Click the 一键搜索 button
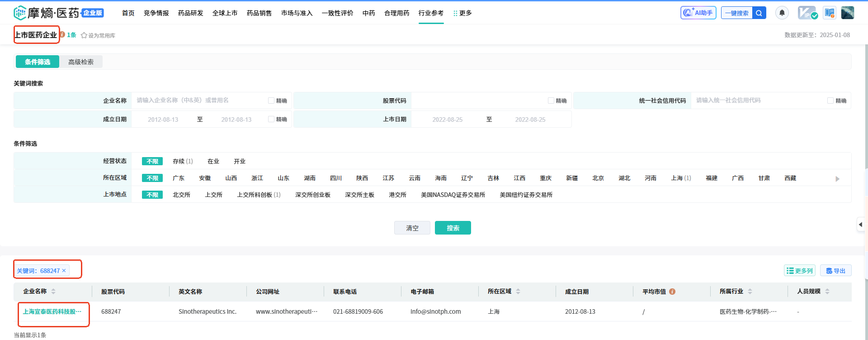 coord(737,13)
